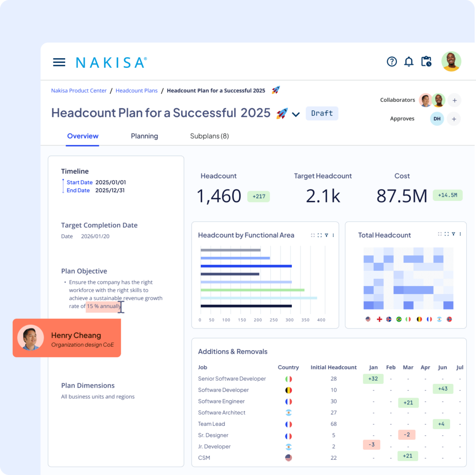476x475 pixels.
Task: Open the Total Headcount chart filter
Action: (453, 235)
